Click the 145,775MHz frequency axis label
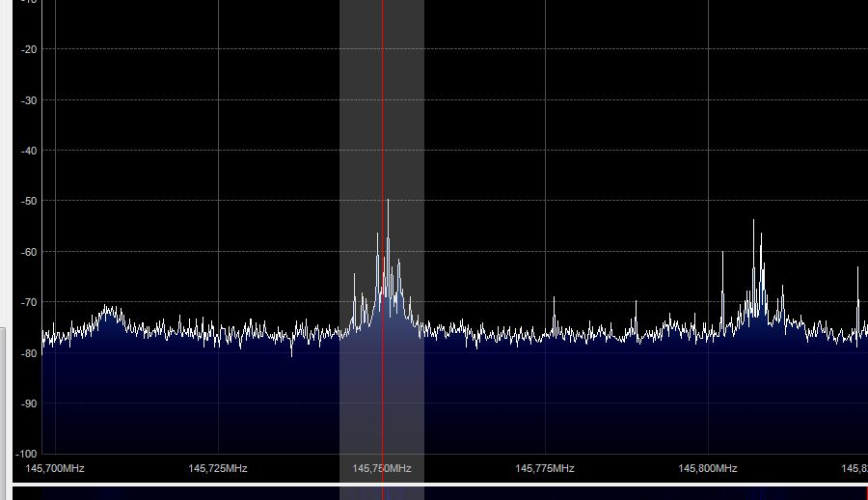868x500 pixels. (545, 468)
